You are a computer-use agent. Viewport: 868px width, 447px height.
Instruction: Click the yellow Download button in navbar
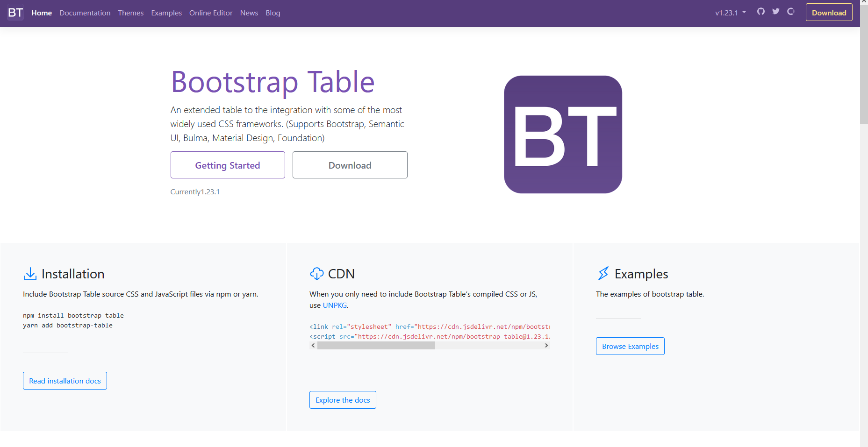(x=829, y=13)
